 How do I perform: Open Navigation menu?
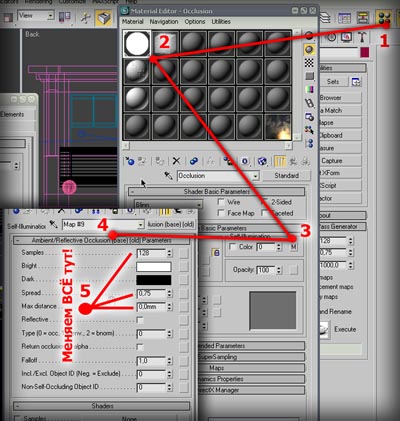click(x=164, y=21)
